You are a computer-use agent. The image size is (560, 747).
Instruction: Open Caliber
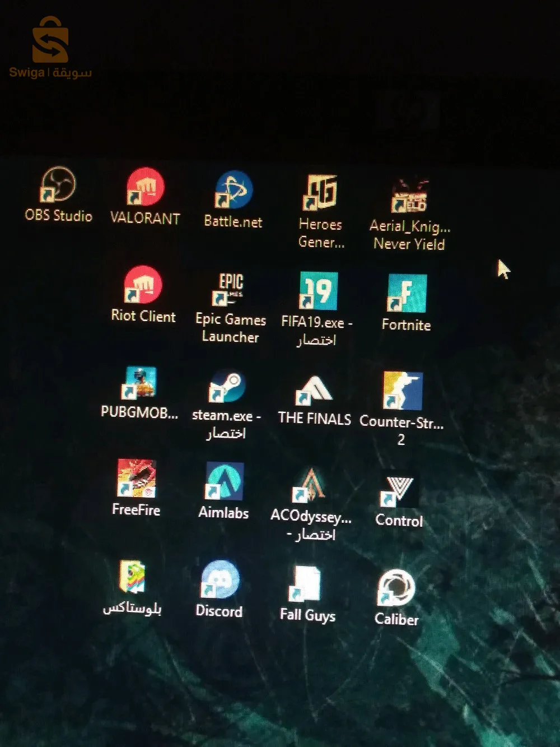pyautogui.click(x=395, y=583)
